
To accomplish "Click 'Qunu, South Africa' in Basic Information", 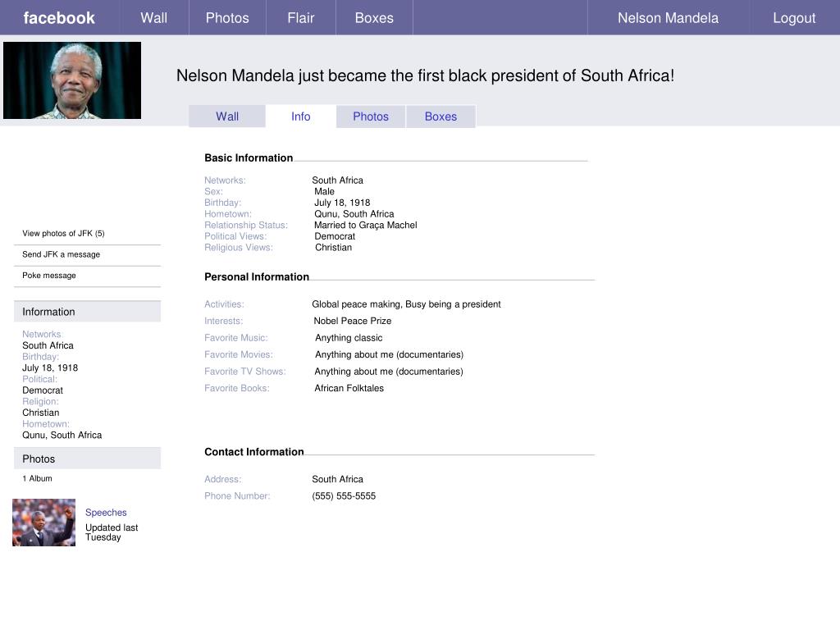I will [354, 214].
